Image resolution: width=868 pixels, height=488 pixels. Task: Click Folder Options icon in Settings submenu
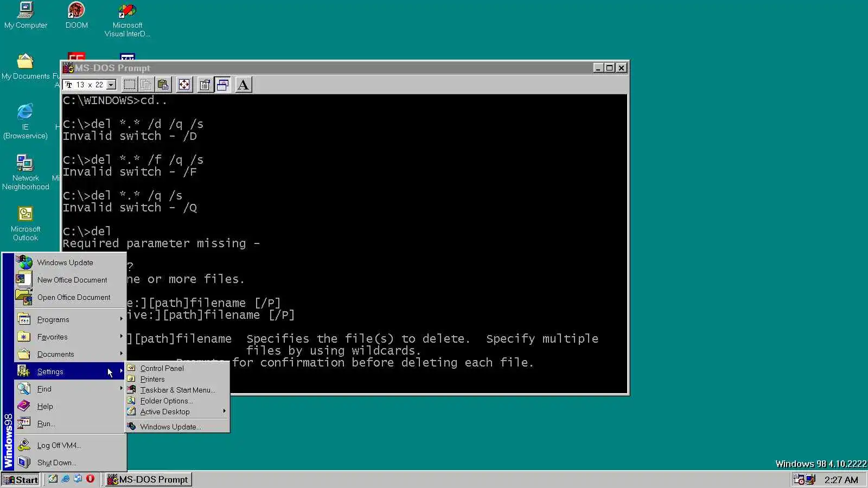pyautogui.click(x=131, y=401)
